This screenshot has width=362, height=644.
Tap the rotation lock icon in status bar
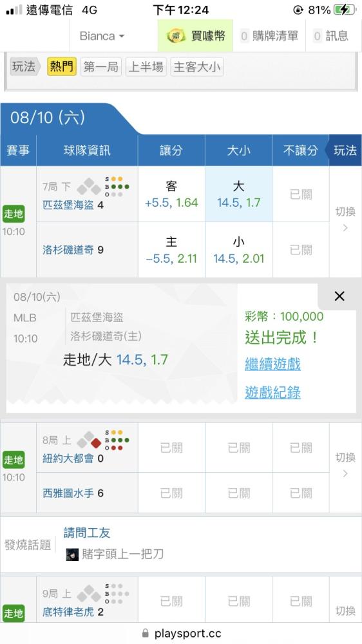click(298, 10)
